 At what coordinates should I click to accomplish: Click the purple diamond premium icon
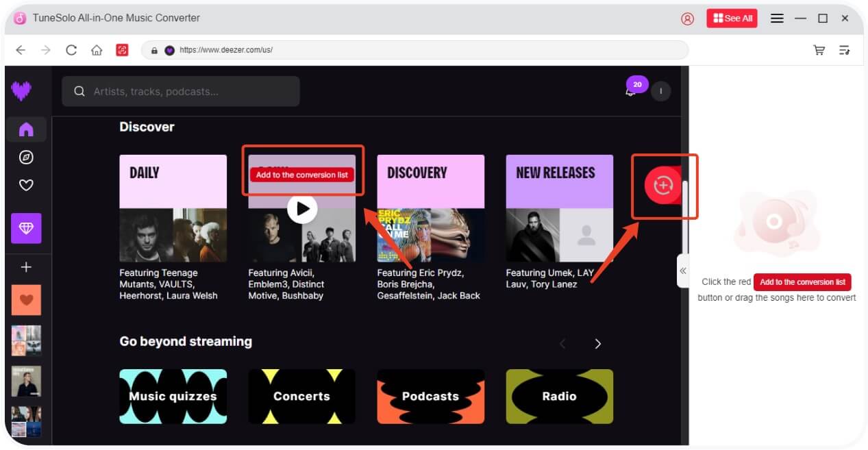tap(26, 228)
